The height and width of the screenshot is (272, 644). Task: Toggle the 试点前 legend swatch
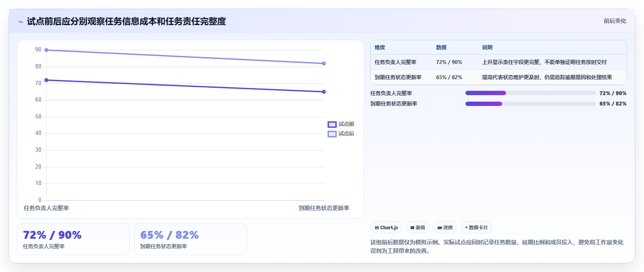[332, 124]
